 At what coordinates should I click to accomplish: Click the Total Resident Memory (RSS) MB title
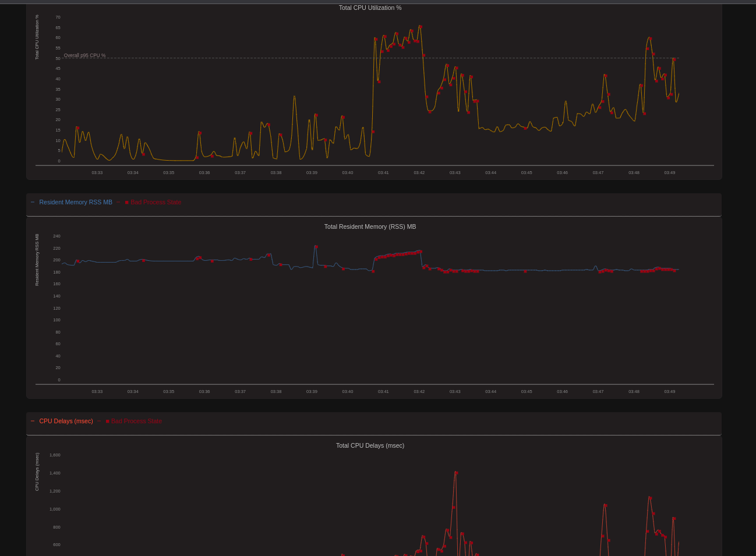[370, 226]
